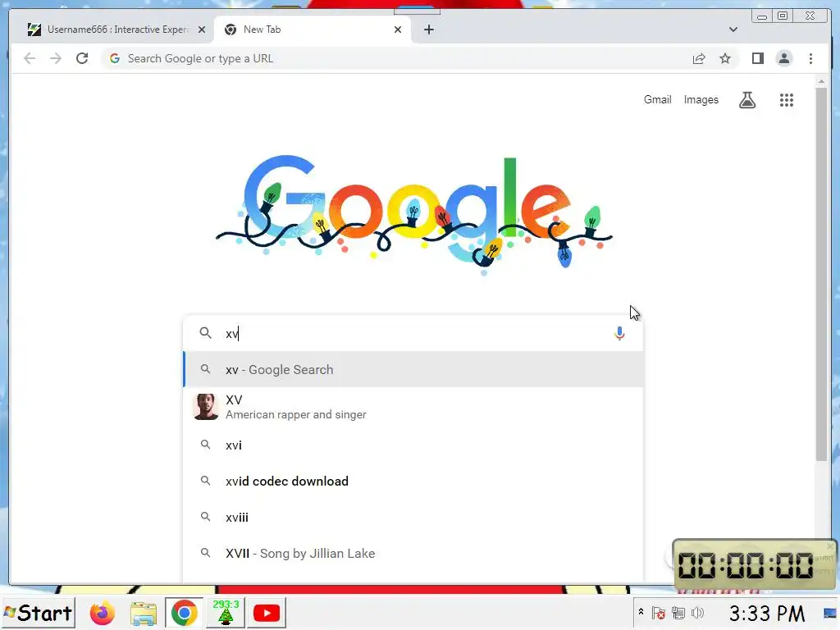Open the Images link
The image size is (840, 630).
click(x=701, y=99)
